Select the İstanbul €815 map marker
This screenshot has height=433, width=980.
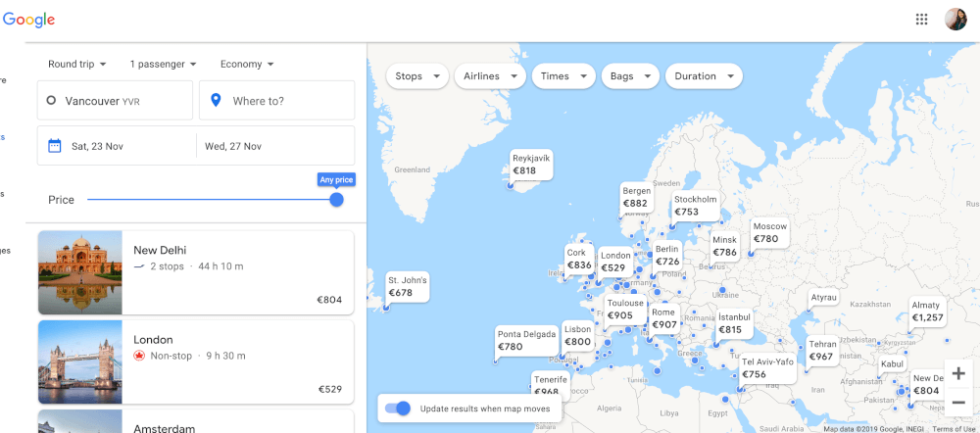(x=734, y=323)
